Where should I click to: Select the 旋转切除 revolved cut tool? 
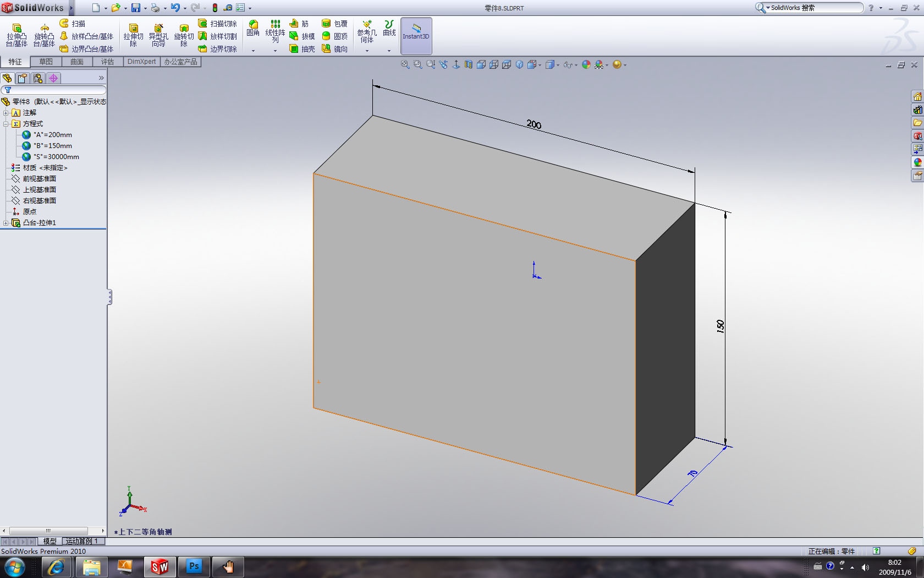pos(184,35)
